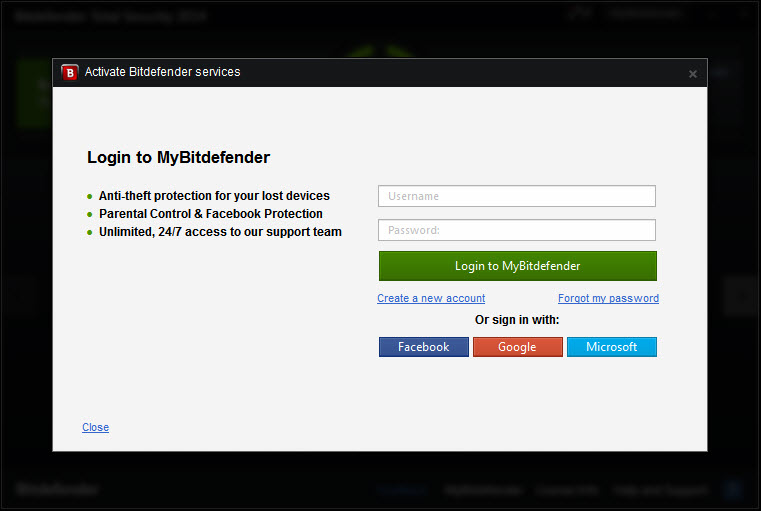Image resolution: width=761 pixels, height=511 pixels.
Task: Sign in with Facebook button
Action: (x=424, y=347)
